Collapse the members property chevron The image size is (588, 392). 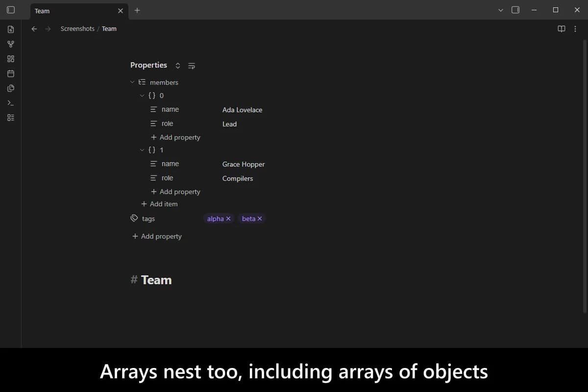[132, 82]
